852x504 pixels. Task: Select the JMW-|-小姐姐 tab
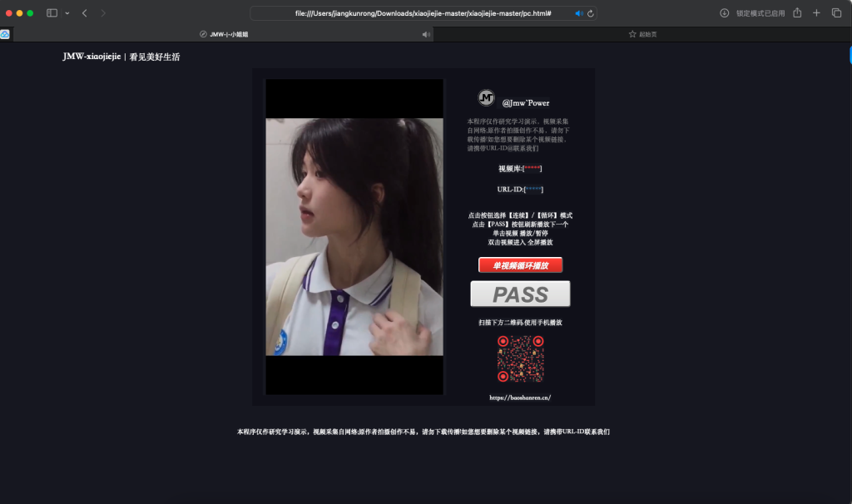[x=223, y=34]
